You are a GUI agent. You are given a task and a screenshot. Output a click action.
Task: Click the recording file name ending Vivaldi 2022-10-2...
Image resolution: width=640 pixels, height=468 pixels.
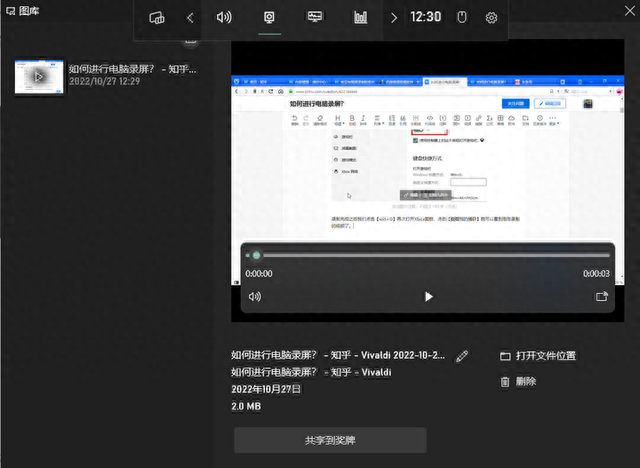[338, 355]
